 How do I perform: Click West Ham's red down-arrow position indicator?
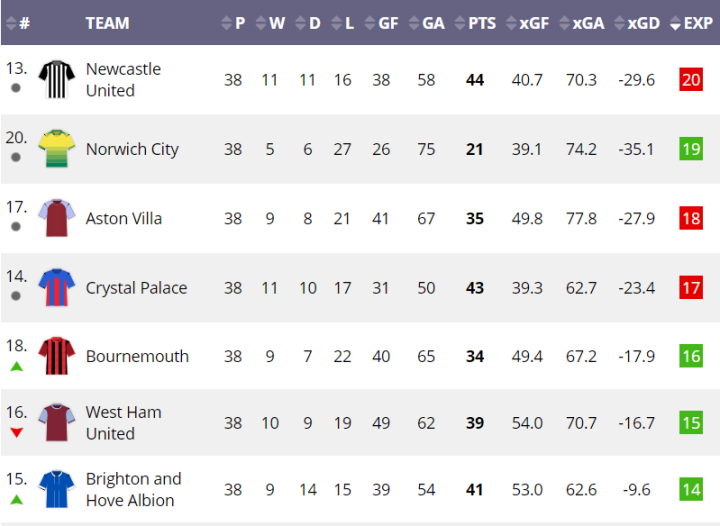click(16, 433)
